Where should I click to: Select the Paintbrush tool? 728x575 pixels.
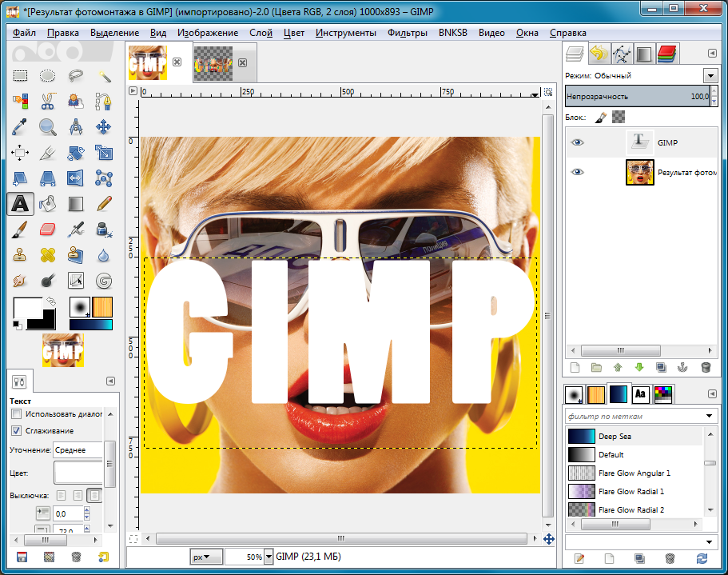pyautogui.click(x=20, y=229)
